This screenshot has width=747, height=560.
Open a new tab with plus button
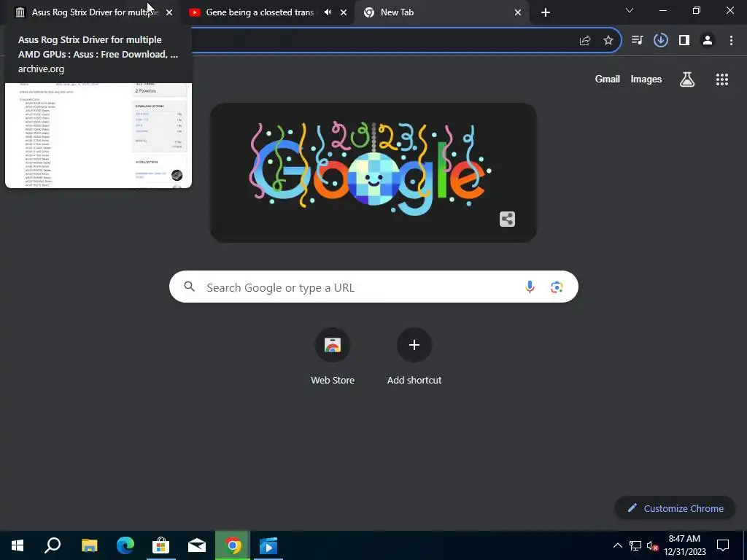click(x=546, y=12)
